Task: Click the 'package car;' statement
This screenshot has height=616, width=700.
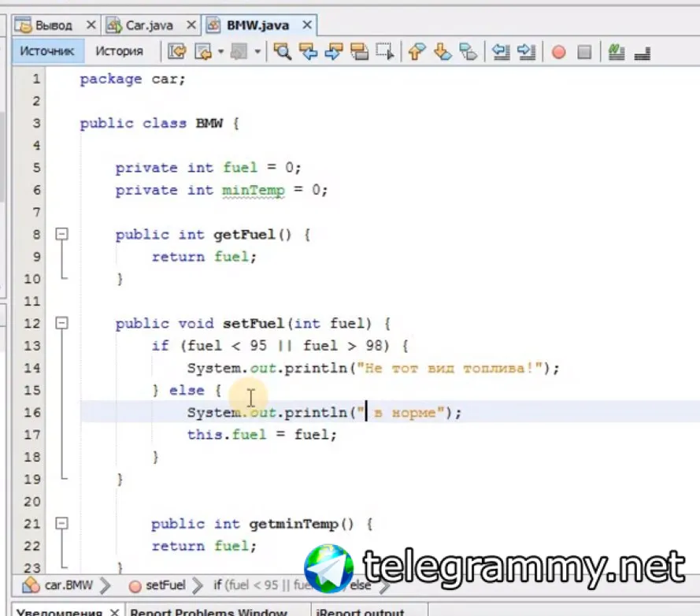Action: click(x=132, y=80)
